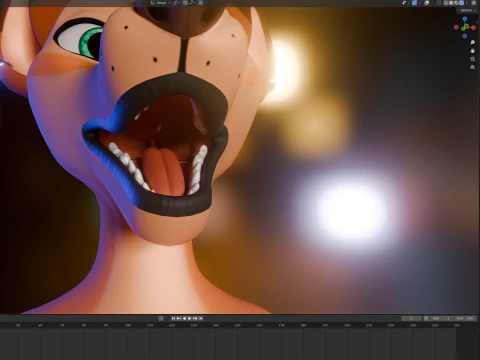Click the negative X axis gizmo dot
Image resolution: width=480 pixels, height=360 pixels.
click(456, 27)
